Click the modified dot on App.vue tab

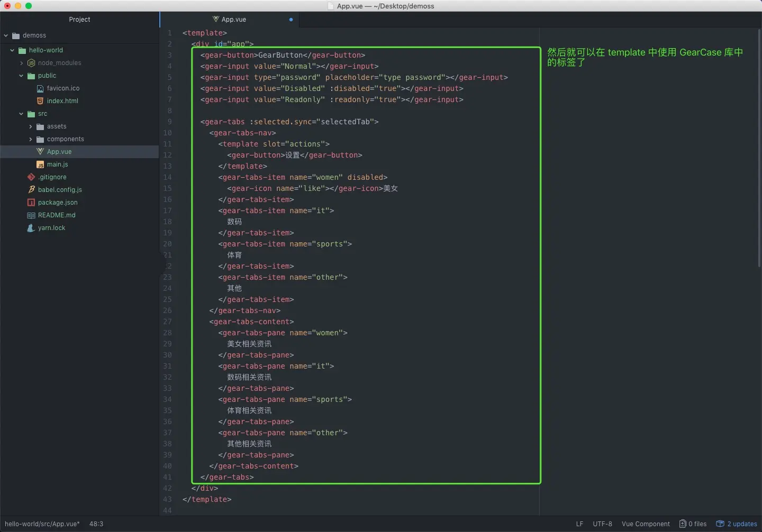(x=291, y=20)
